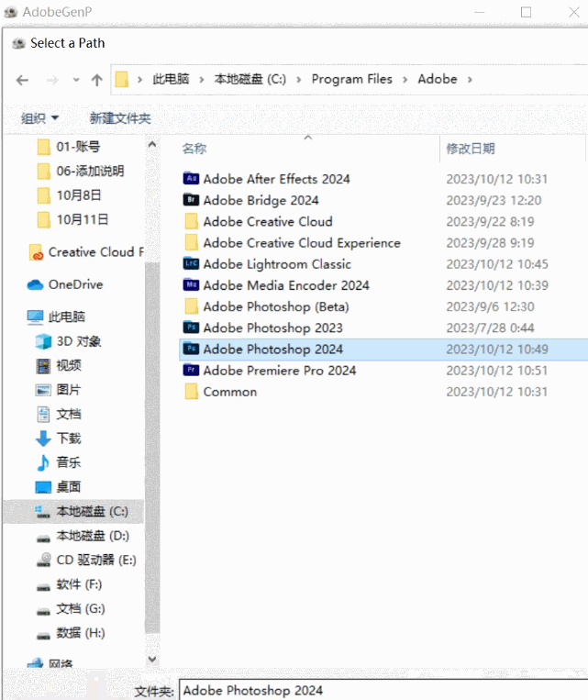This screenshot has height=700, width=588.
Task: Click the Back navigation arrow
Action: coord(22,81)
